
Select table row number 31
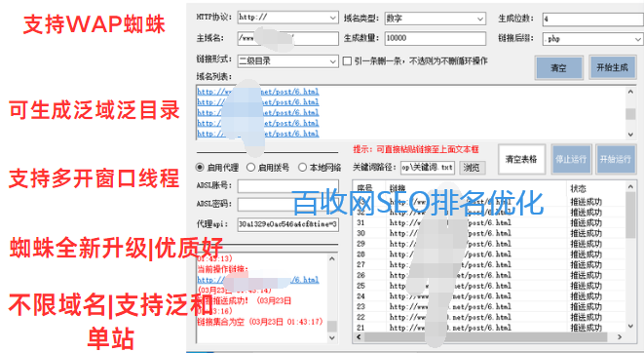click(489, 222)
